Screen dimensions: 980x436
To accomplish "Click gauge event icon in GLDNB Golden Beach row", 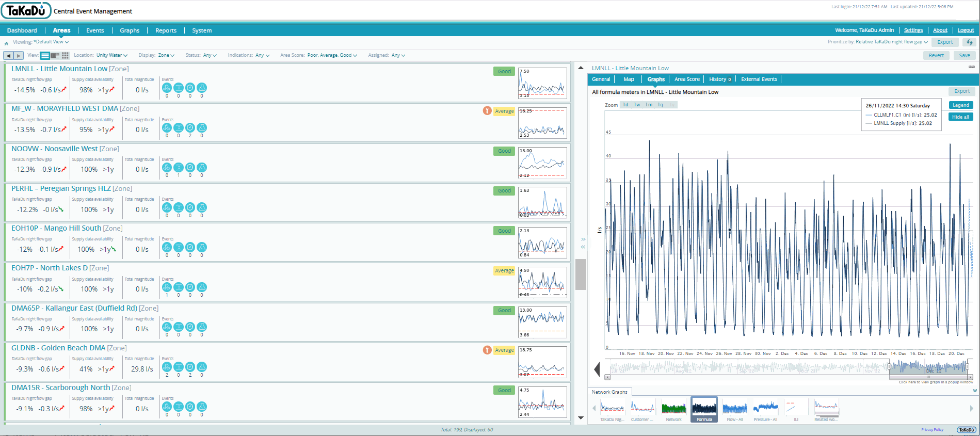I will (190, 367).
